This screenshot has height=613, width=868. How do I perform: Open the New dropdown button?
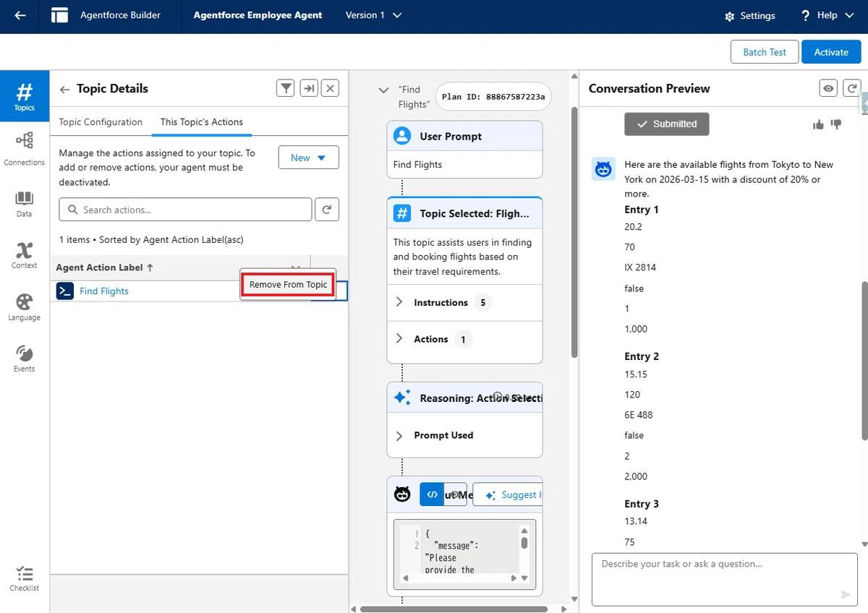[309, 158]
